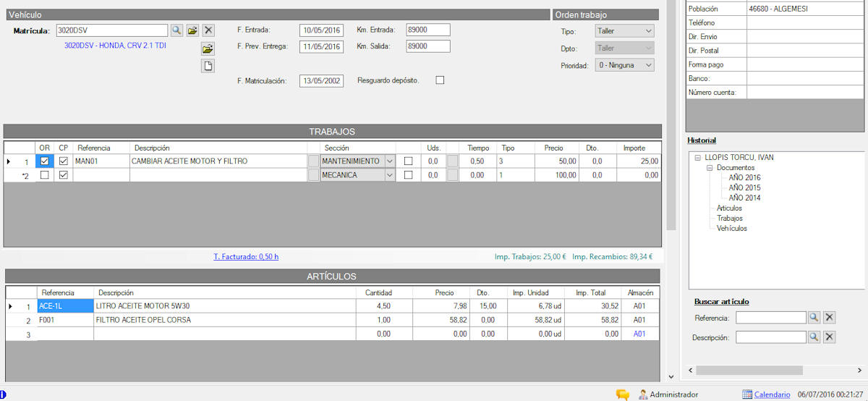Uncheck CP checkbox in trabajos row 2
Viewport: 868px width, 401px height.
(63, 174)
